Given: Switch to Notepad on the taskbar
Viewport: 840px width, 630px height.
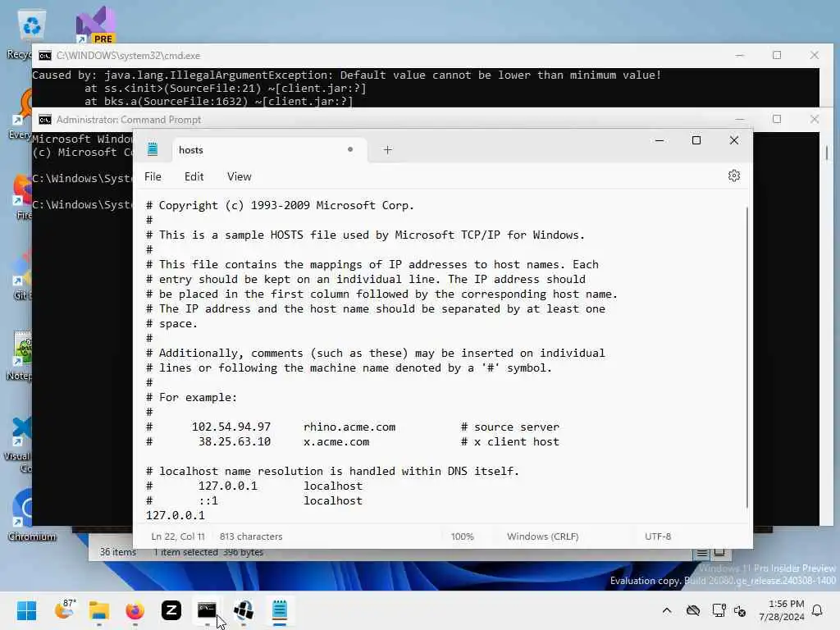Looking at the screenshot, I should [280, 610].
